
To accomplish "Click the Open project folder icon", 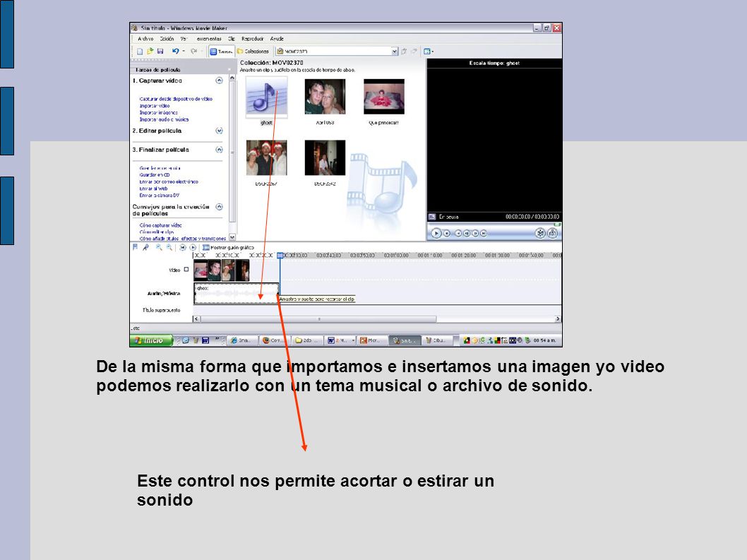I will pos(150,52).
